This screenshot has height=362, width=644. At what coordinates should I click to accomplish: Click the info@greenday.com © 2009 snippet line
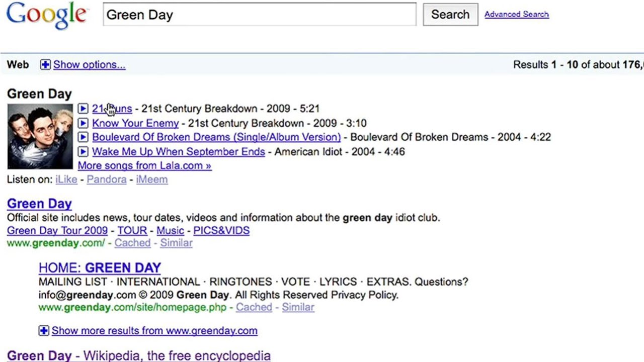click(218, 295)
